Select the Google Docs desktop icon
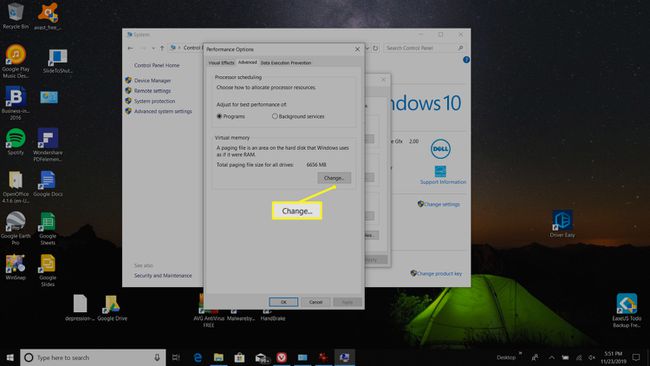 click(x=48, y=184)
